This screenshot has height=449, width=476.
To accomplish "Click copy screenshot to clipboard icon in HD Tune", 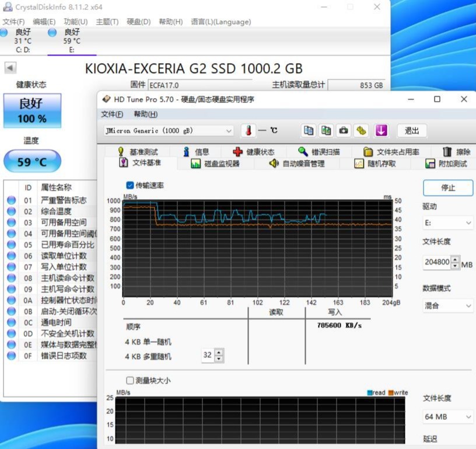I will pyautogui.click(x=326, y=131).
